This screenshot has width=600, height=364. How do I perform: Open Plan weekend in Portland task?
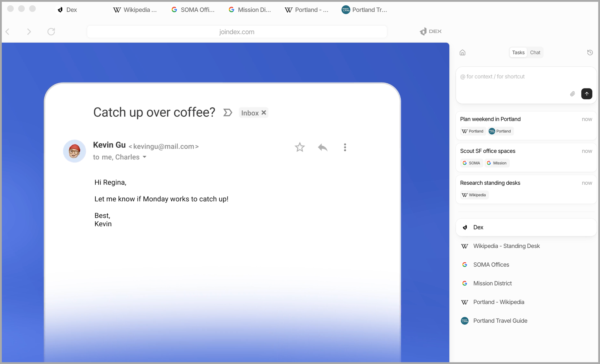point(490,119)
